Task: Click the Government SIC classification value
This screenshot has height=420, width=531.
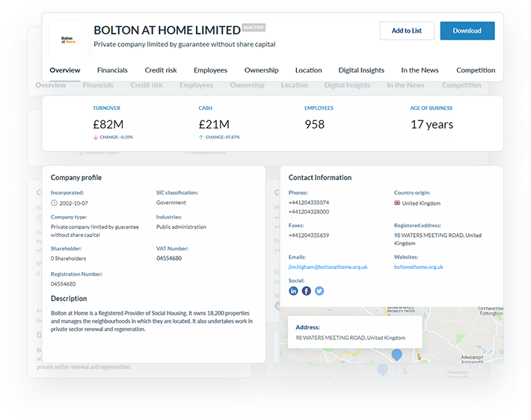Action: click(171, 203)
